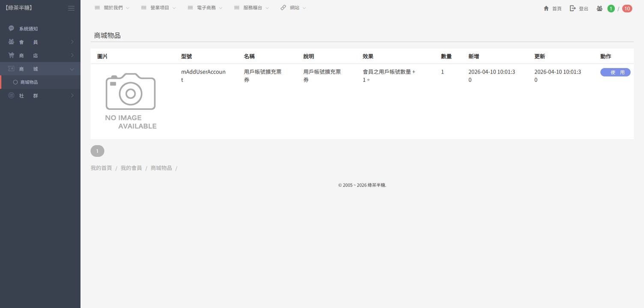Toggle the sidebar hamburger menu icon
The width and height of the screenshot is (644, 308).
point(71,8)
